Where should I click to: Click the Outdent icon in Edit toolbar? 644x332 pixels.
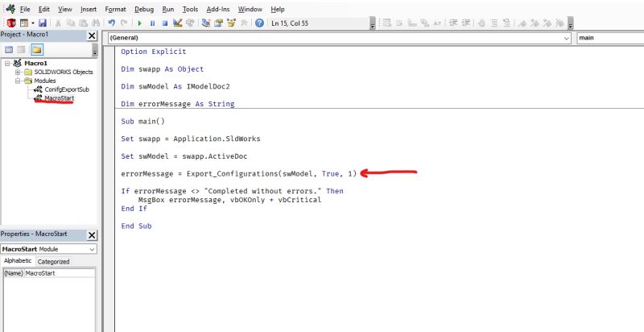pyautogui.click(x=466, y=23)
